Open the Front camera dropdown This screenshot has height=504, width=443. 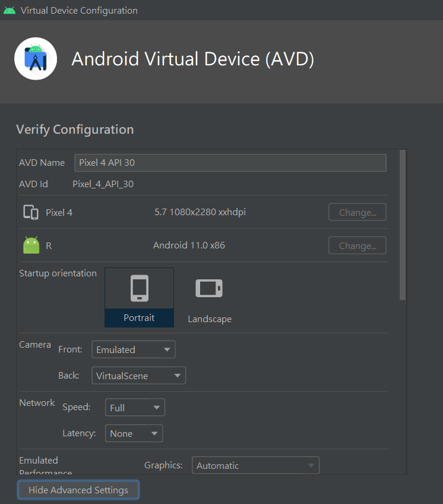point(134,349)
